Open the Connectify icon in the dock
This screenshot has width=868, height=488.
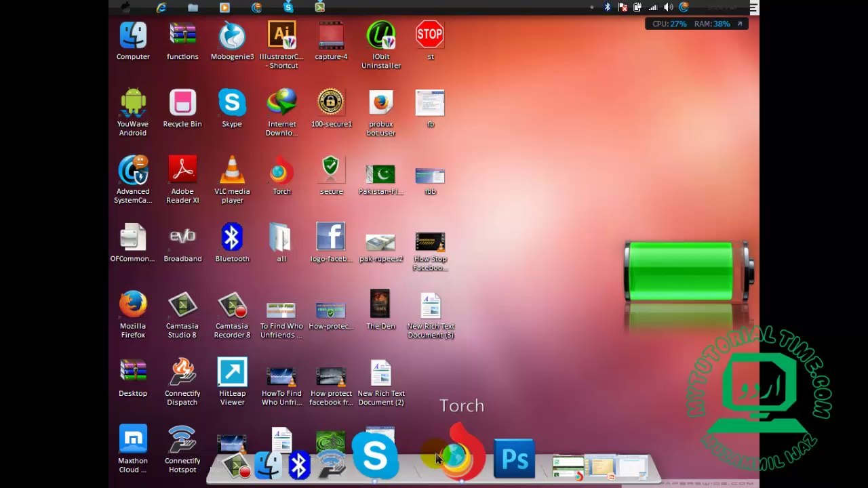point(332,464)
